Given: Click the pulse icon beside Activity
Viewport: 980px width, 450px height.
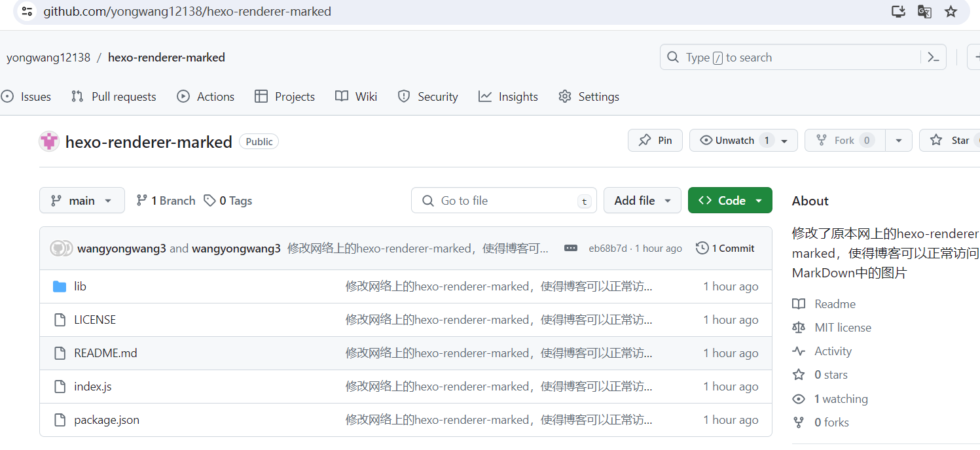Looking at the screenshot, I should tap(799, 351).
